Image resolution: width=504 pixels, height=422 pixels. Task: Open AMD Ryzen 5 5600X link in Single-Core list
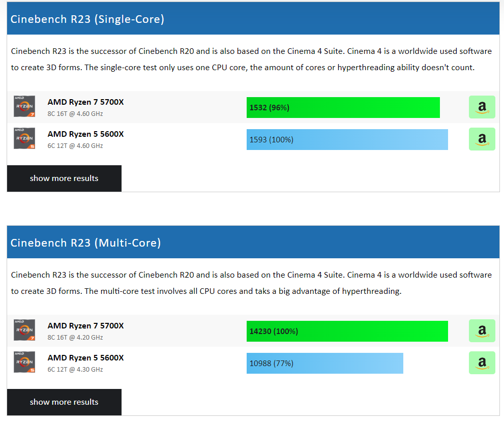[86, 134]
